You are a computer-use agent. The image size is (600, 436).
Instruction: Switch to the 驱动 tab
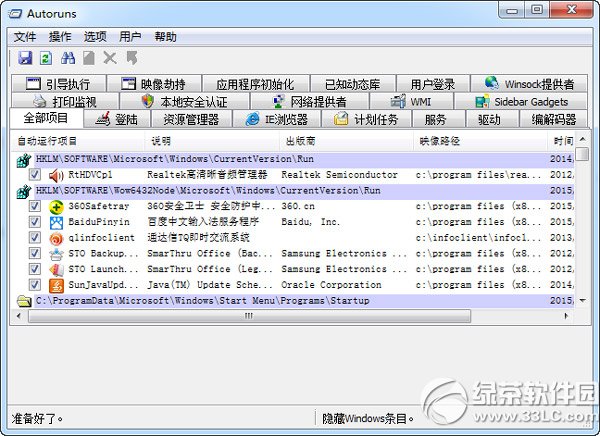point(492,119)
